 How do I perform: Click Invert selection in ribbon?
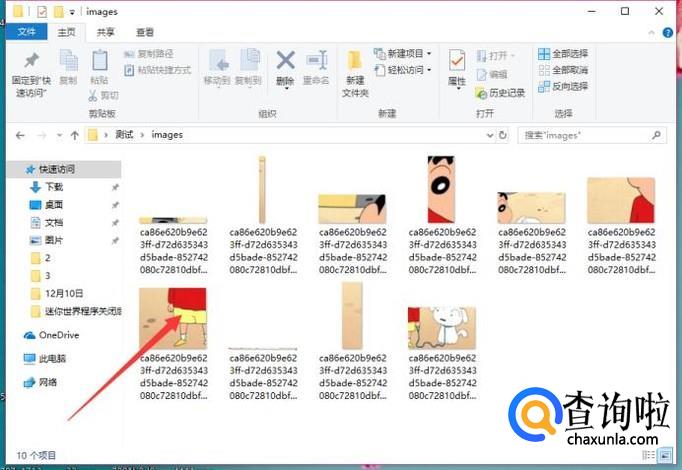tap(563, 87)
